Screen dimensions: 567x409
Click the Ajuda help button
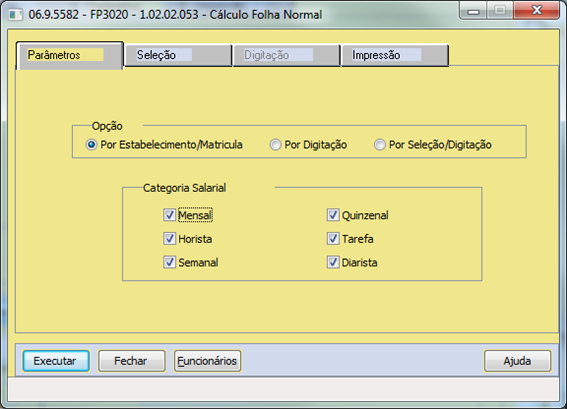pos(517,361)
